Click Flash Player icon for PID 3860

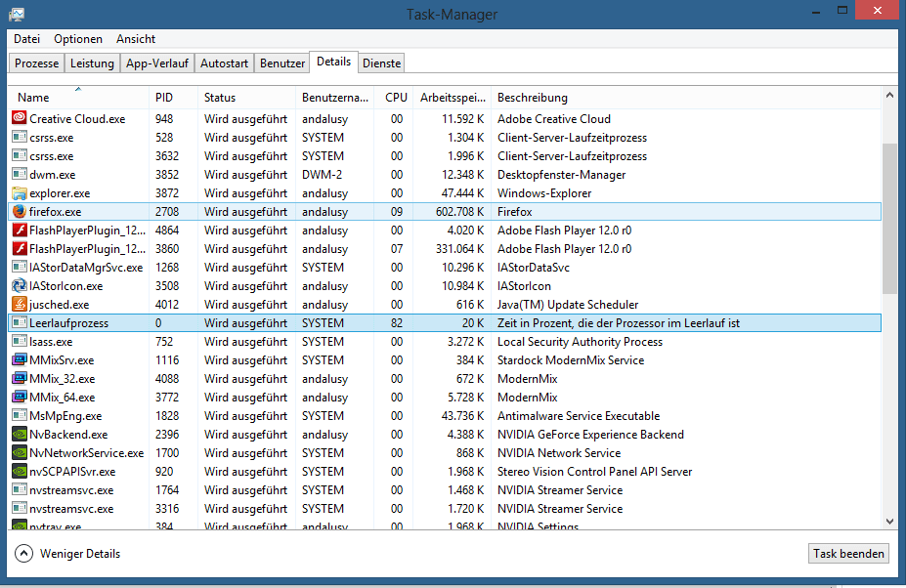[x=20, y=248]
